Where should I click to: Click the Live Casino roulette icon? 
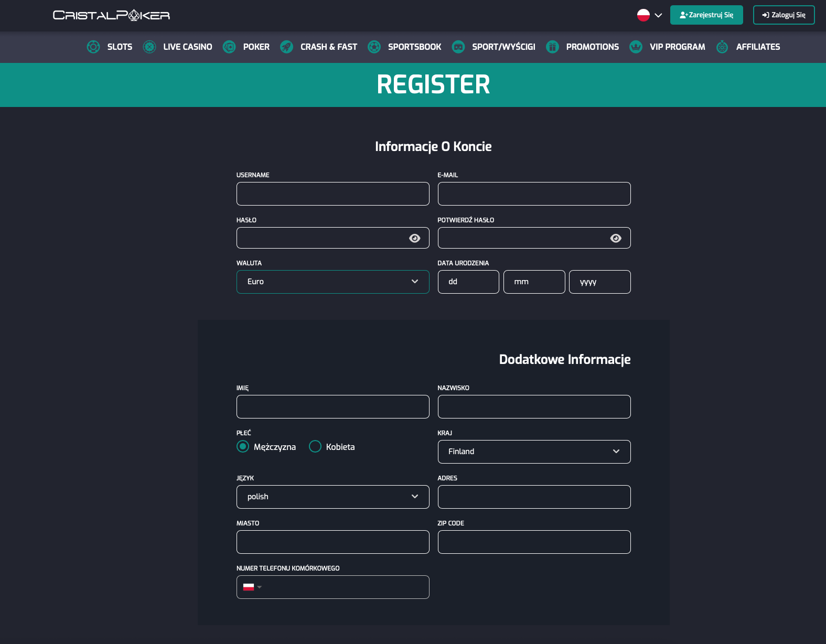(149, 47)
